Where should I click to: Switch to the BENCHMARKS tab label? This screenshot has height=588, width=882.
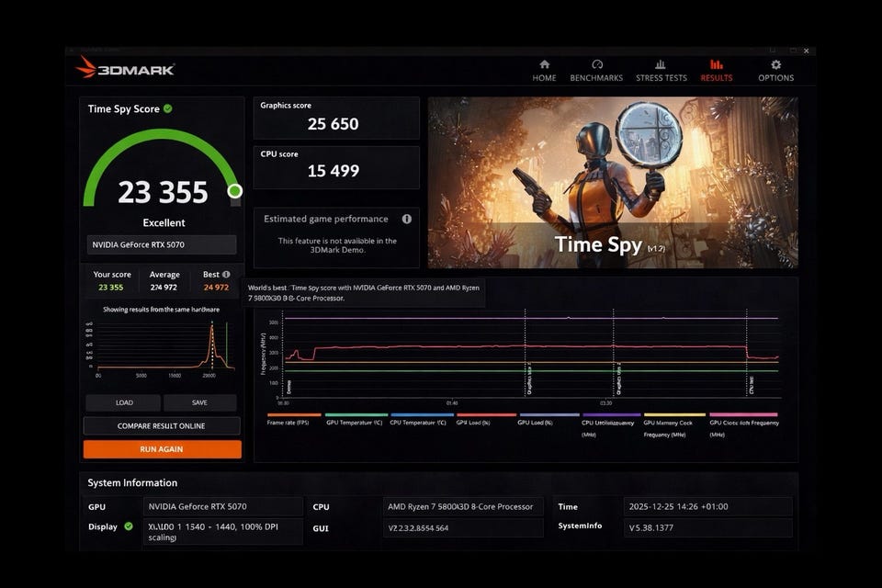coord(596,78)
